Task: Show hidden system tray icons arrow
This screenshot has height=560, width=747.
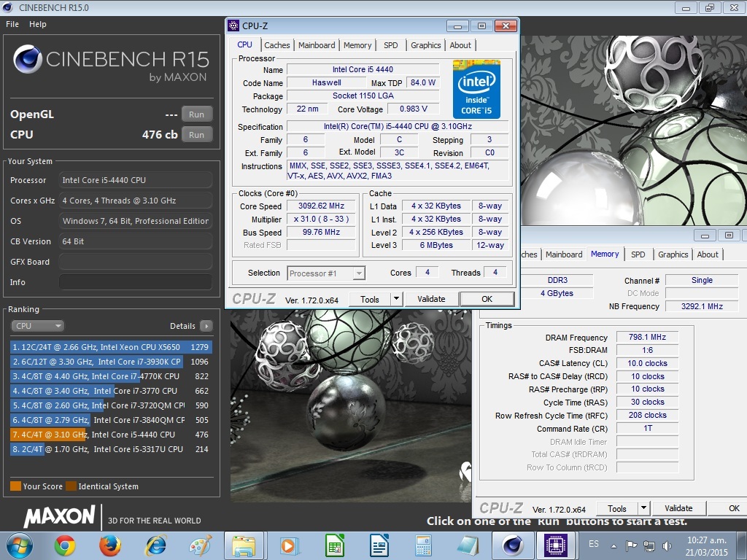Action: click(x=614, y=546)
